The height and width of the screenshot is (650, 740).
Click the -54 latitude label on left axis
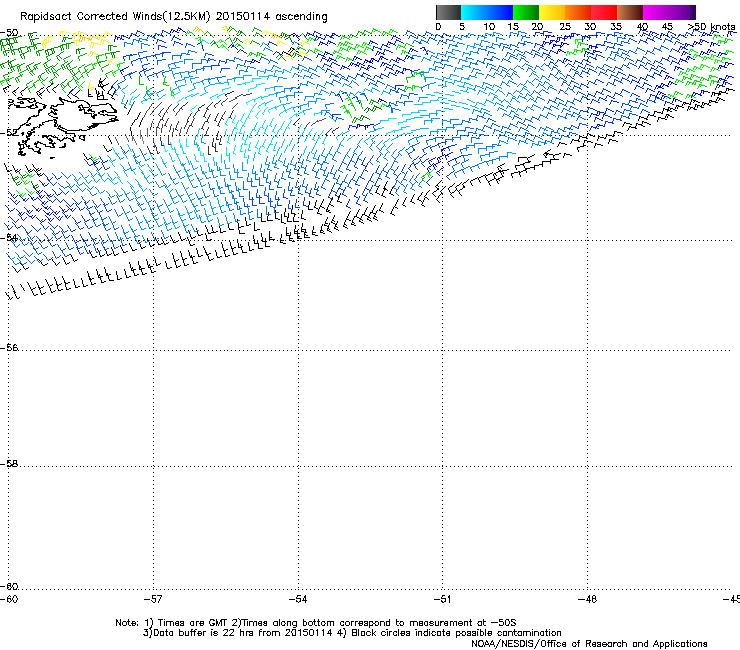click(9, 238)
